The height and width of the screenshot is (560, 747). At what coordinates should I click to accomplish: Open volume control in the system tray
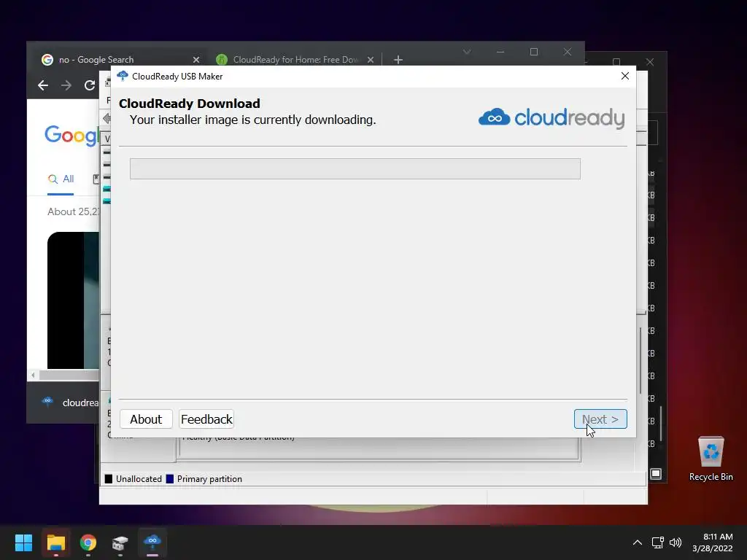pyautogui.click(x=676, y=542)
